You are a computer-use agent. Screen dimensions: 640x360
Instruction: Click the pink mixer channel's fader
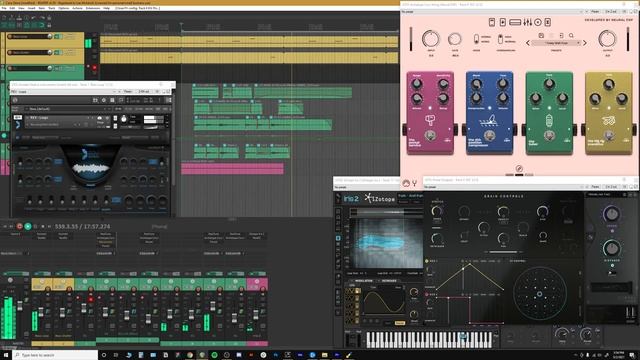coord(256,314)
